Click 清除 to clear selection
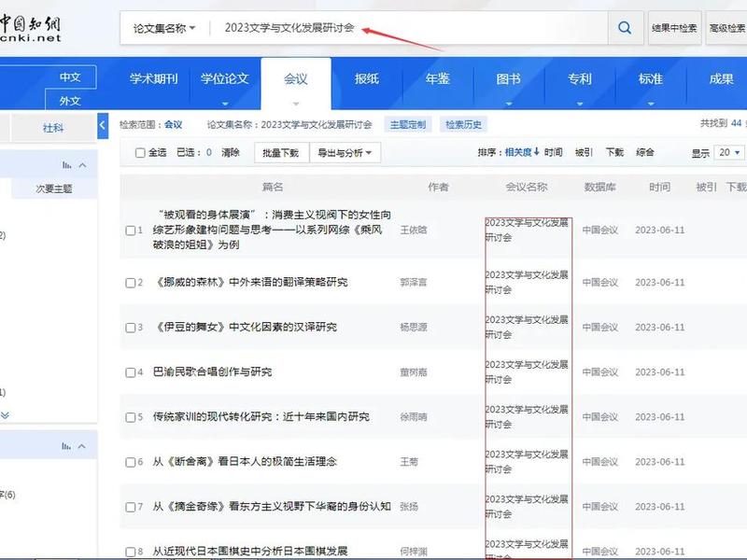The image size is (747, 560). tap(230, 152)
